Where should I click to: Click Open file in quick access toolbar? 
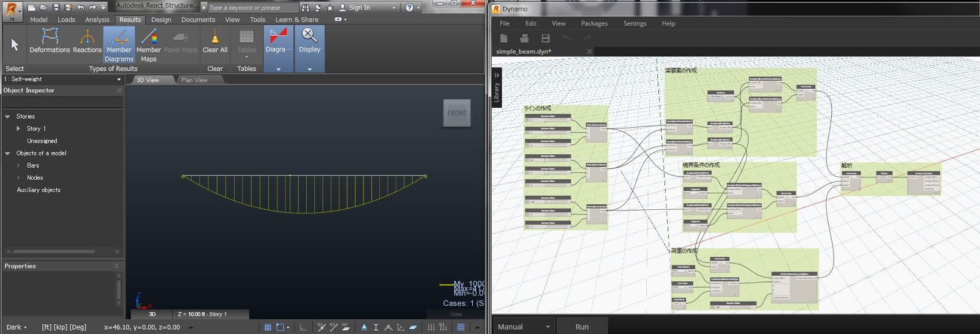point(43,7)
